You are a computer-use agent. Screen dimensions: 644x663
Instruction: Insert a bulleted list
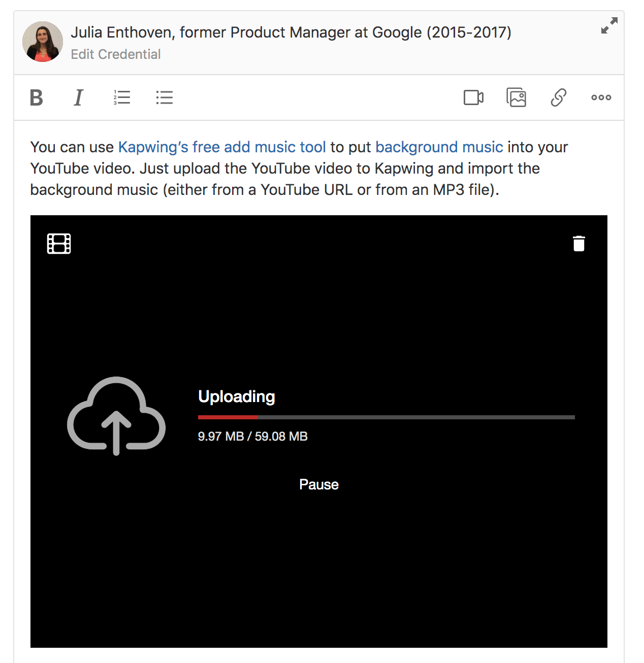pyautogui.click(x=165, y=97)
